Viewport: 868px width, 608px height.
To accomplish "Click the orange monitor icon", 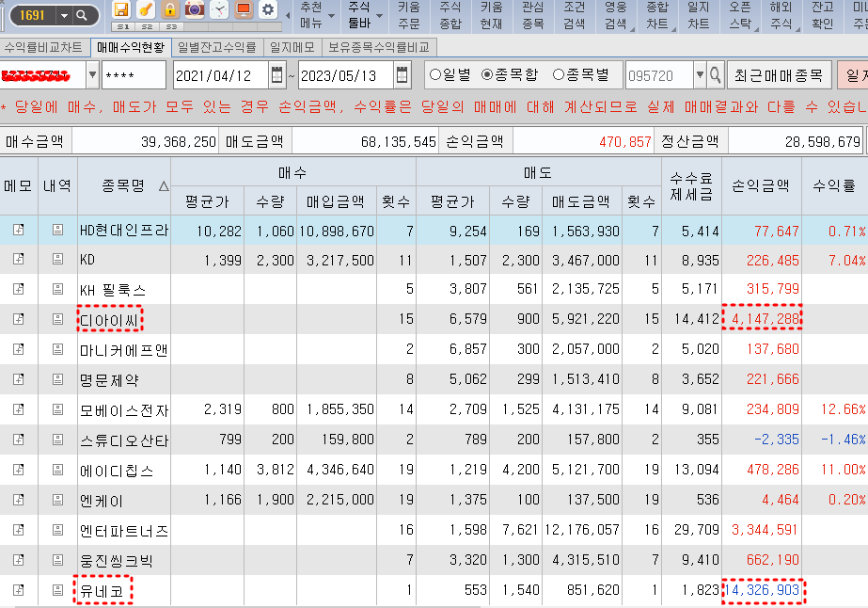I will pyautogui.click(x=244, y=9).
